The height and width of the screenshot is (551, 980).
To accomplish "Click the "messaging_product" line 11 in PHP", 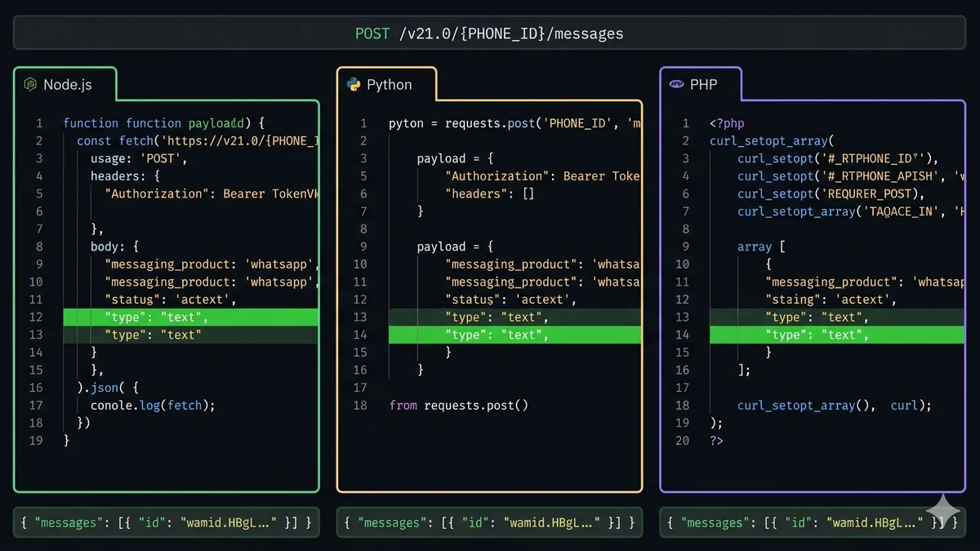I will click(865, 282).
